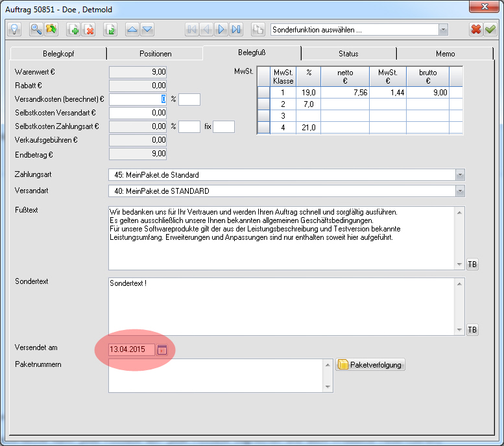Click the page with green arrow icon
The width and height of the screenshot is (504, 446).
(x=110, y=30)
